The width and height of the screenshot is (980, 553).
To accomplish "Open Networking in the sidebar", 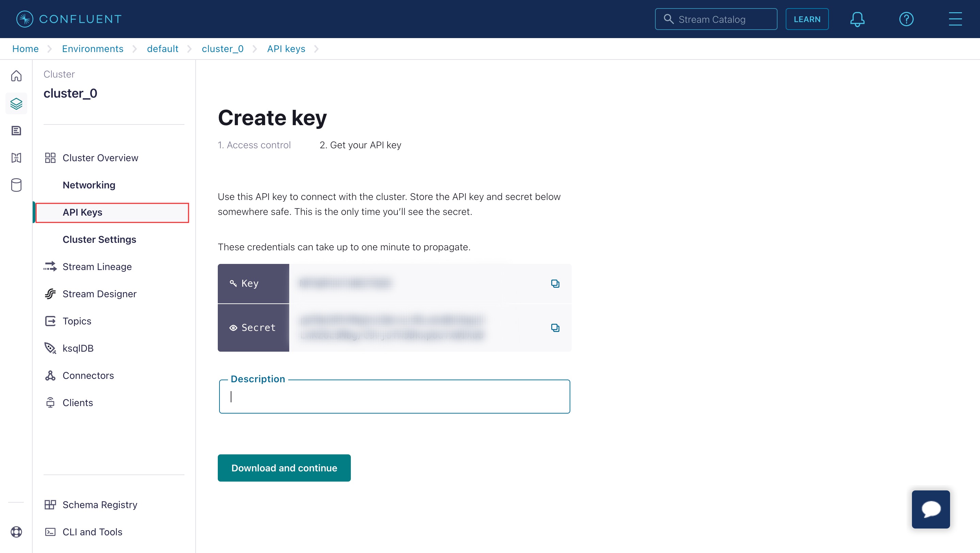I will pyautogui.click(x=88, y=185).
